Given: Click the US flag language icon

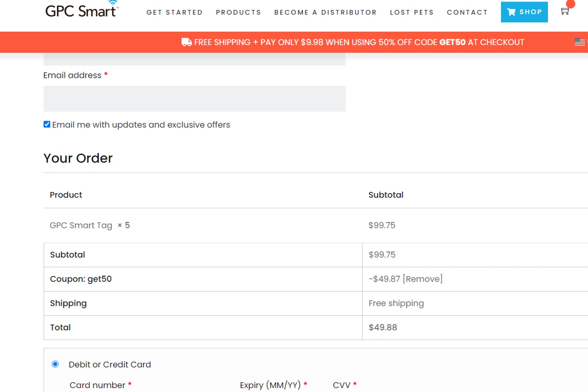Looking at the screenshot, I should (580, 42).
